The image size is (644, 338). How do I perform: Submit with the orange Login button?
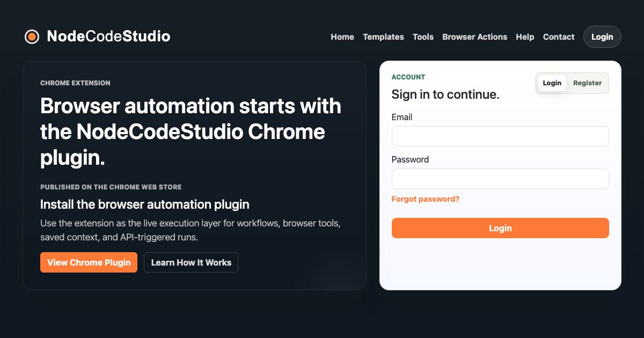[x=500, y=228]
